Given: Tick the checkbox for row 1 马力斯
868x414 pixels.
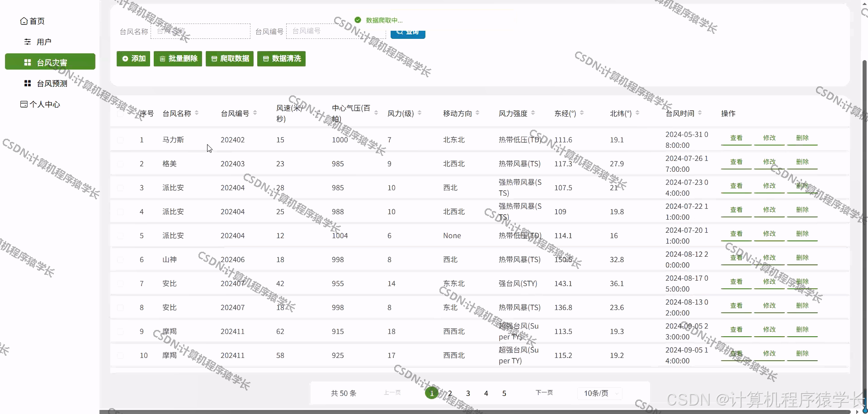Looking at the screenshot, I should 120,140.
